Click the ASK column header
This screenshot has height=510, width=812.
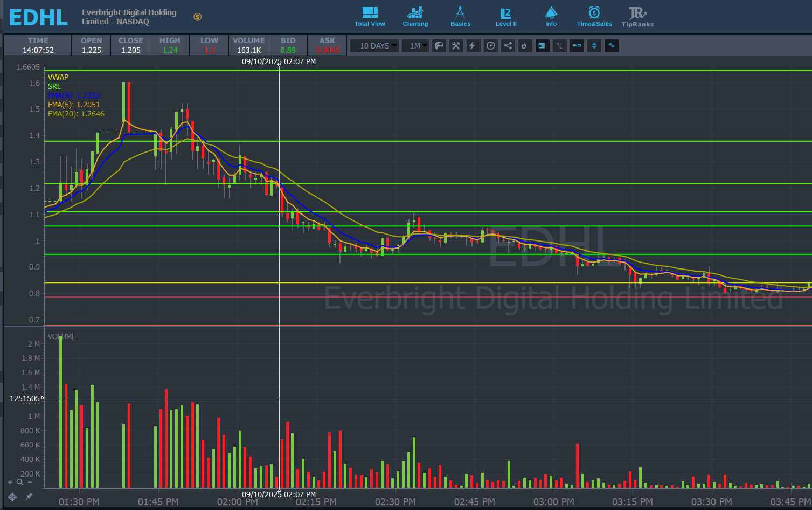(x=327, y=40)
